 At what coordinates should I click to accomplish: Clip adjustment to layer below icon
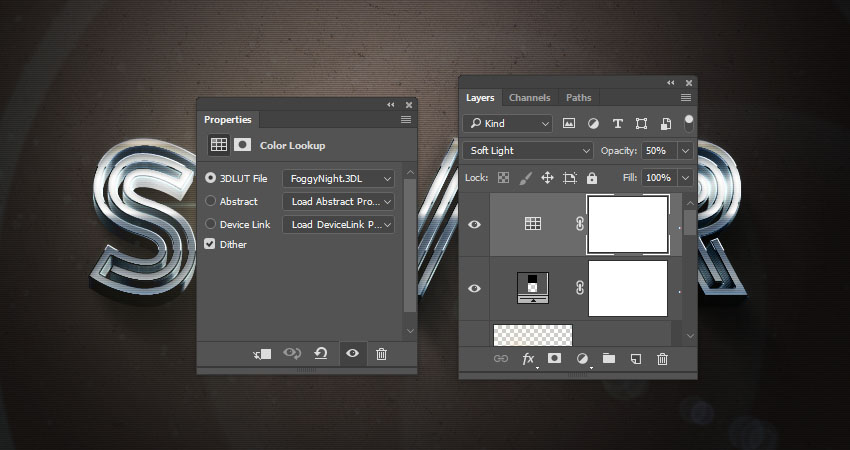[262, 354]
